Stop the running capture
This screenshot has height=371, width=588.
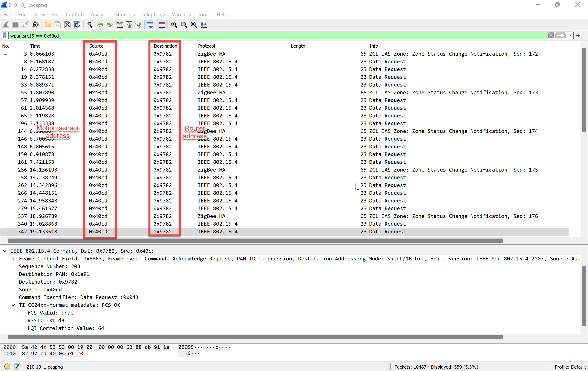coord(15,25)
